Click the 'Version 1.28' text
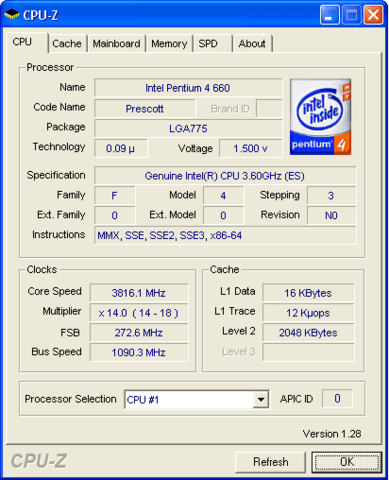The image size is (389, 480). click(x=332, y=434)
